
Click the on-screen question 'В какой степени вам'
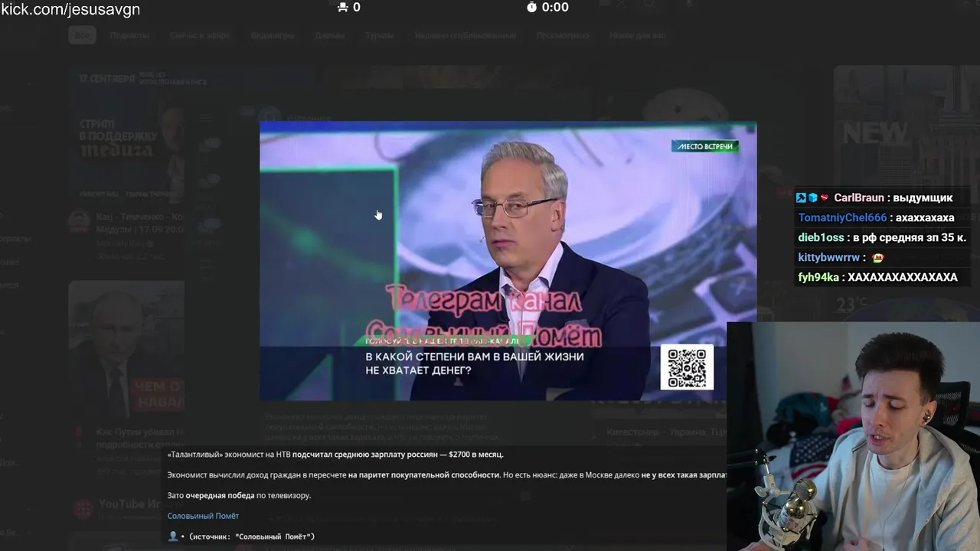click(474, 364)
